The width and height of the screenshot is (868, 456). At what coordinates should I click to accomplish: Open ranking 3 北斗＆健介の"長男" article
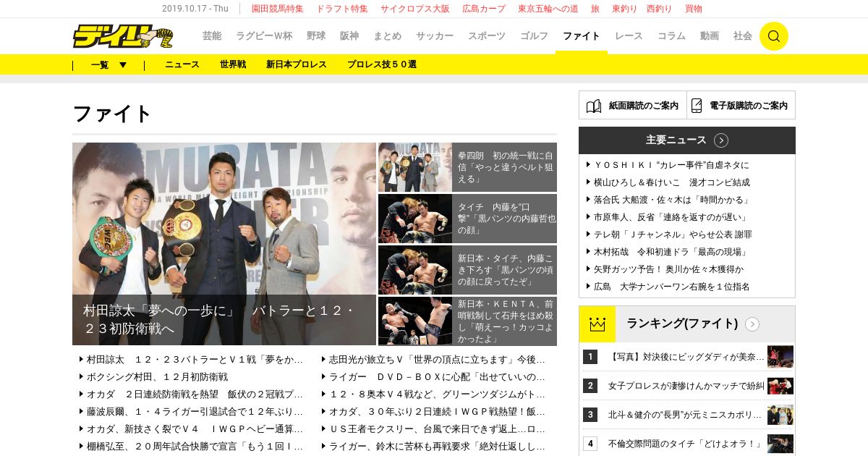pyautogui.click(x=686, y=415)
